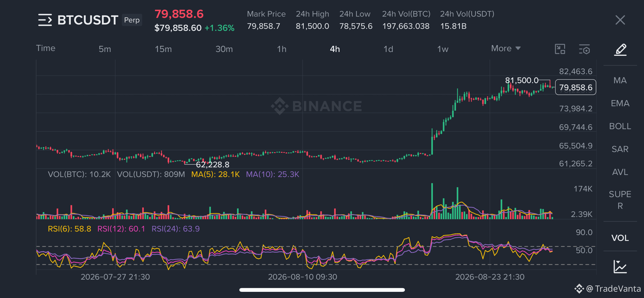Activate the drawing pencil tool
Viewport: 644px width, 298px height.
pos(620,50)
